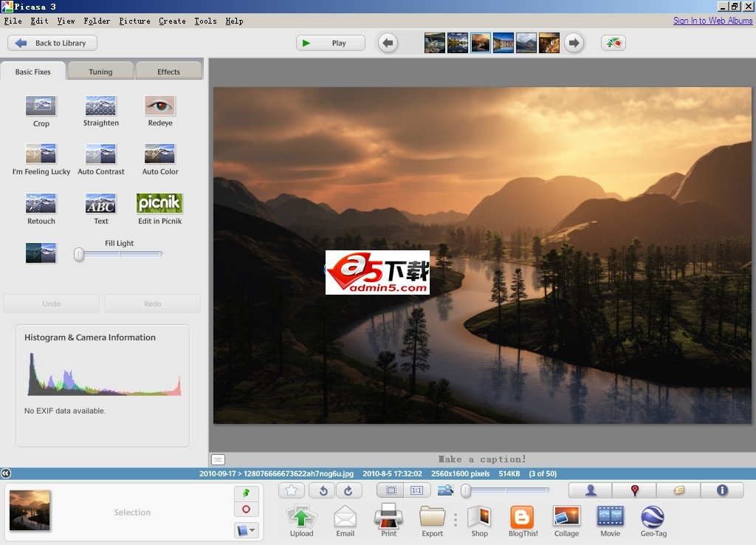Click the Upload icon
Viewport: 756px width, 545px height.
[301, 521]
